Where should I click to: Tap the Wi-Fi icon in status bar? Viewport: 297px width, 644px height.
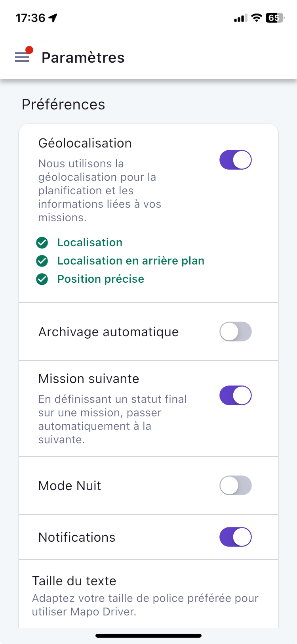pos(257,18)
